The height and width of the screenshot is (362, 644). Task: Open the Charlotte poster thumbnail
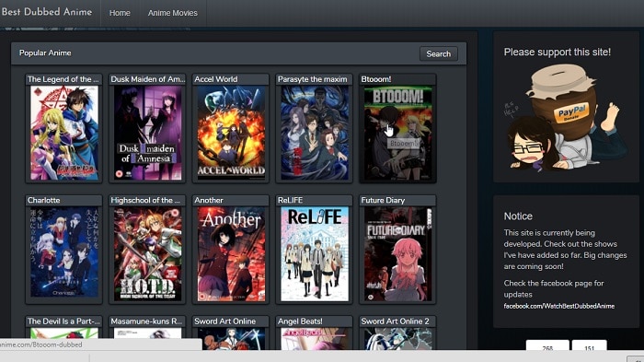(64, 252)
